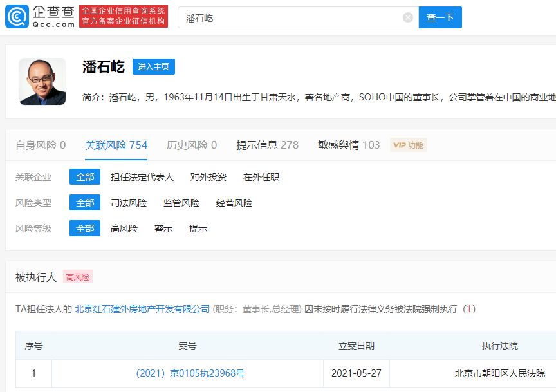Click the VIP 功能 badge

(409, 145)
